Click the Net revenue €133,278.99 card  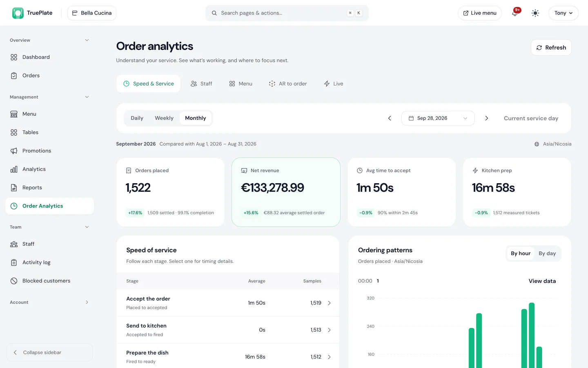pos(286,192)
